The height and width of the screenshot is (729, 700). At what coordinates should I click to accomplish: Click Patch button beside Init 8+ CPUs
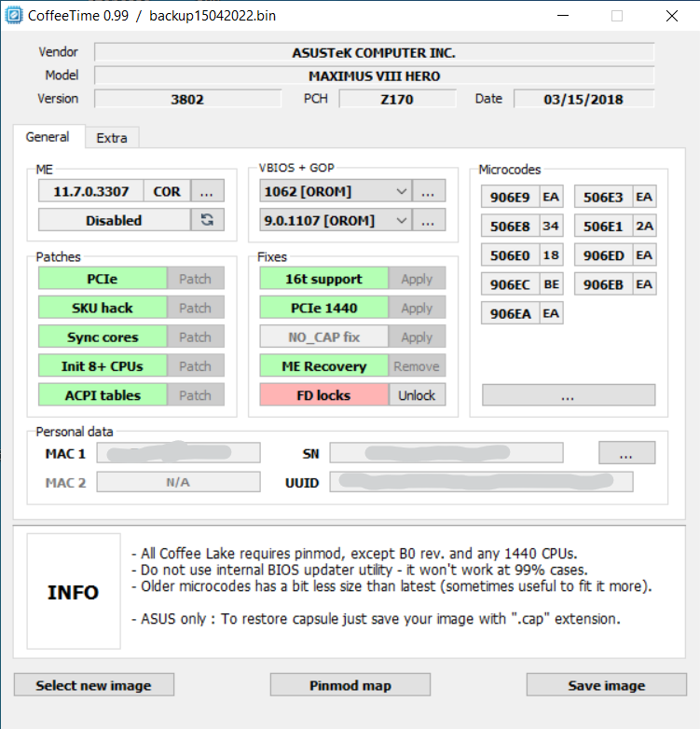pos(195,365)
